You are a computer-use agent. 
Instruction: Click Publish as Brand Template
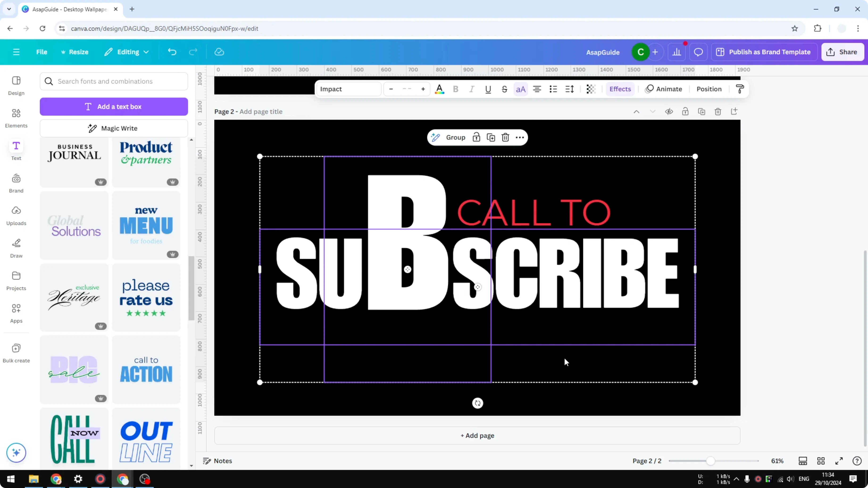[764, 52]
